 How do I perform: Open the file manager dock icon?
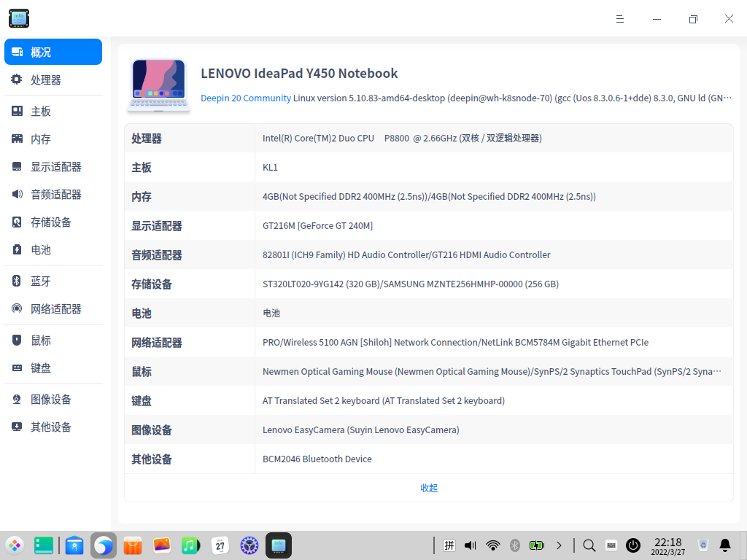(x=74, y=545)
